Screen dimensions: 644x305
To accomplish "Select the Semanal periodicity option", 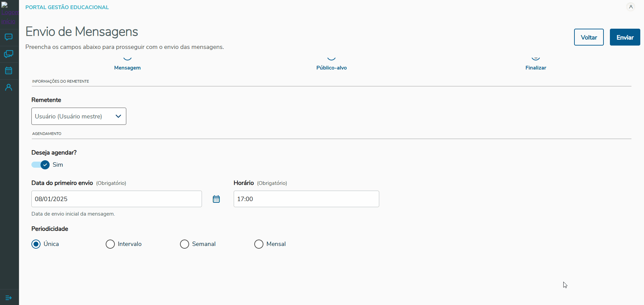I will click(185, 244).
